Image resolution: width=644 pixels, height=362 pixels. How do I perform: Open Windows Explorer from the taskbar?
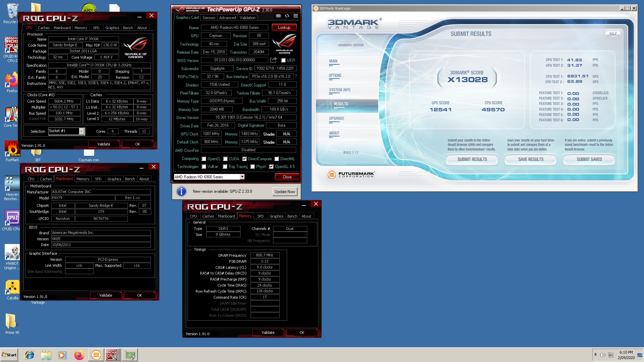(46, 355)
